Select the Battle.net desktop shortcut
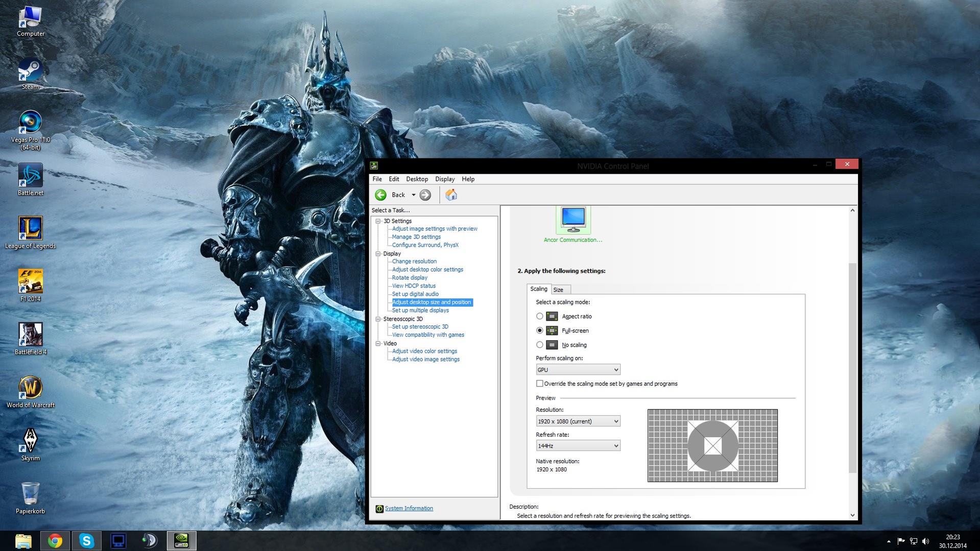980x551 pixels. click(x=31, y=180)
